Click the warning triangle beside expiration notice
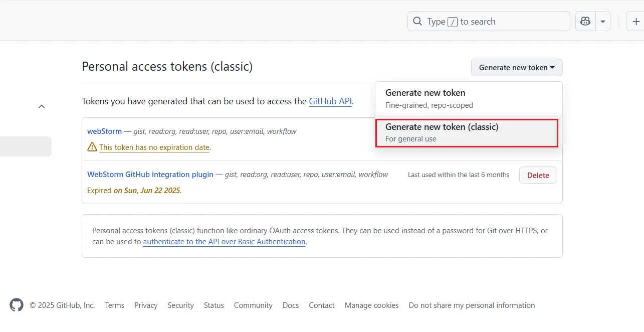The height and width of the screenshot is (332, 644). coord(92,147)
